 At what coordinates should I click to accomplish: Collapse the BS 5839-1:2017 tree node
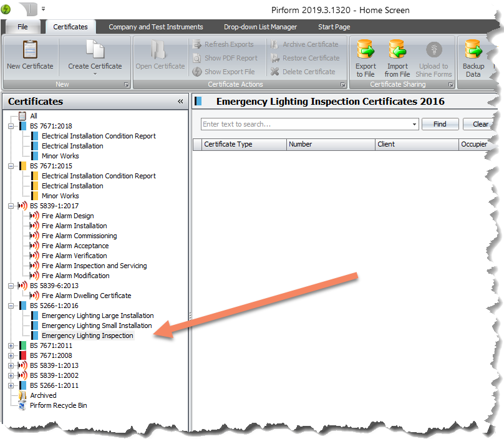11,206
